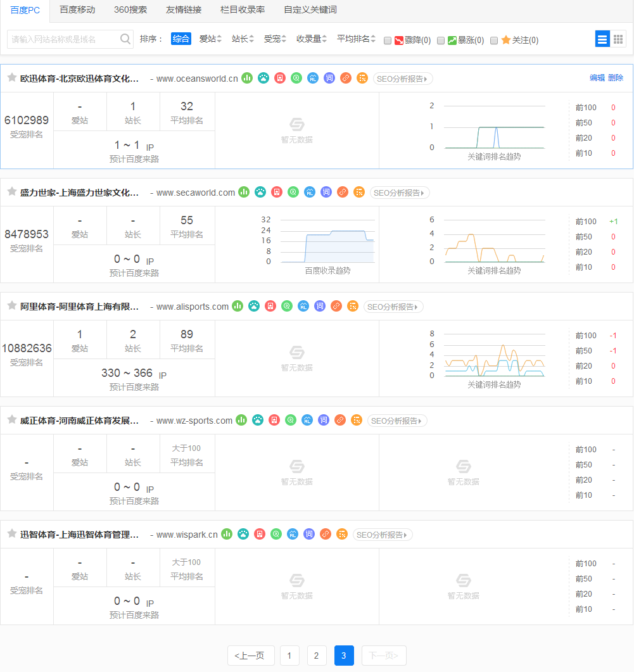Screen dimensions: 634x672
Task: Click purple 词 keyword icon for wispark.cn
Action: click(x=309, y=534)
